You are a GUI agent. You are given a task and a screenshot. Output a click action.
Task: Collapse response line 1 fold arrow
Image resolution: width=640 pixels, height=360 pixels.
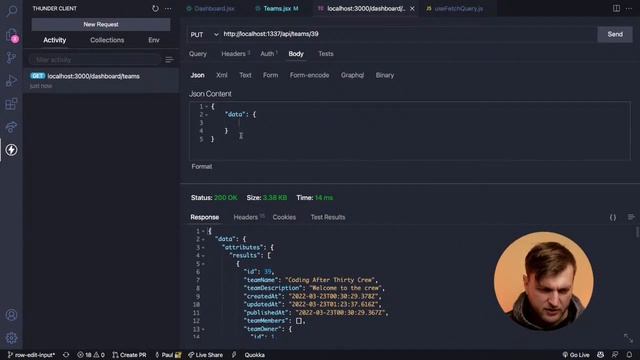[x=203, y=231]
